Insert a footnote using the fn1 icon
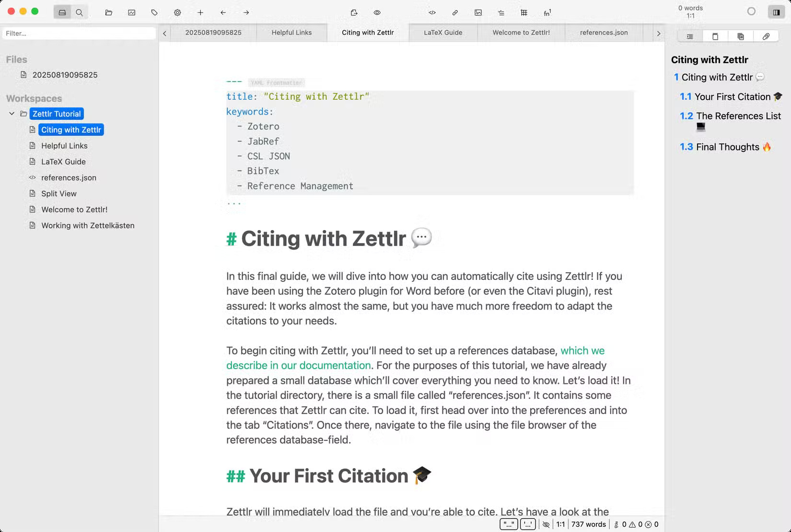This screenshot has width=791, height=532. (x=547, y=12)
